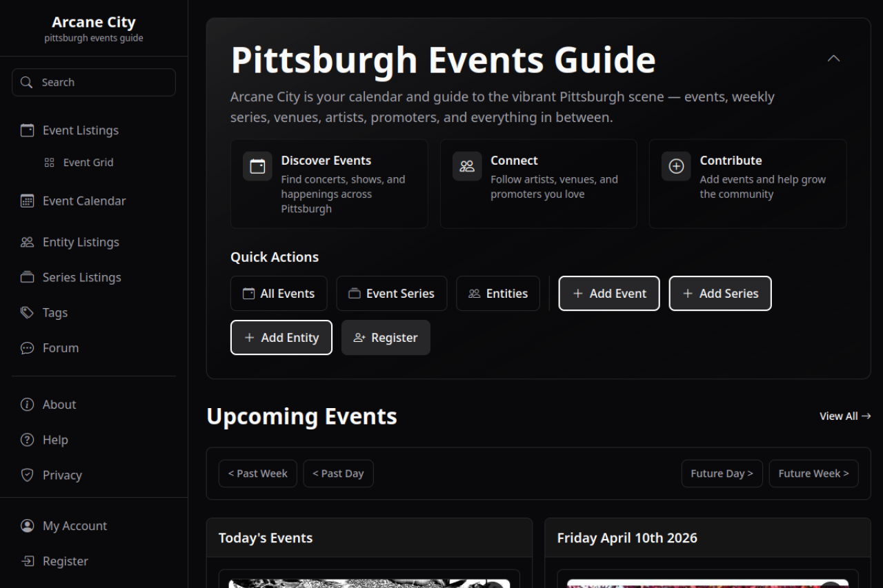Click the Privacy shield icon

coord(27,475)
